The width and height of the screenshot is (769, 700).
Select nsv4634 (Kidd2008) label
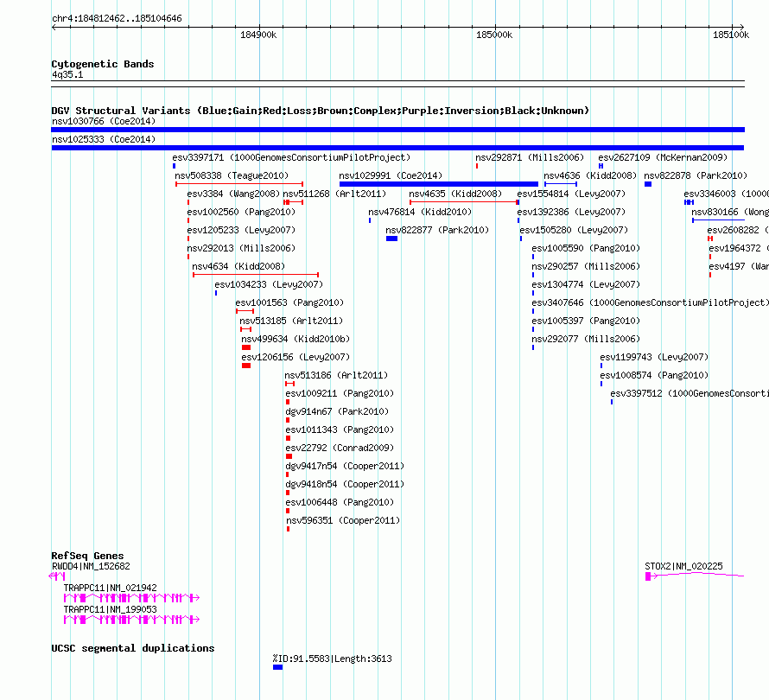click(238, 266)
